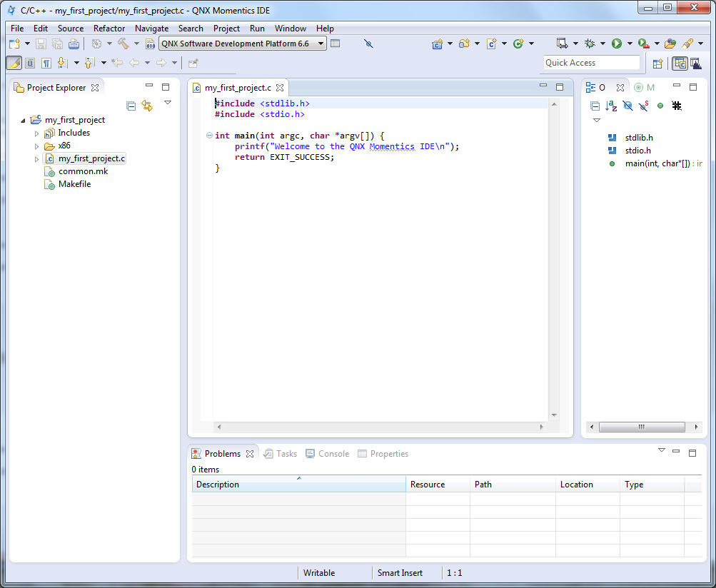This screenshot has width=716, height=588.
Task: Toggle Hide Non-Public Members green dot
Action: click(660, 106)
